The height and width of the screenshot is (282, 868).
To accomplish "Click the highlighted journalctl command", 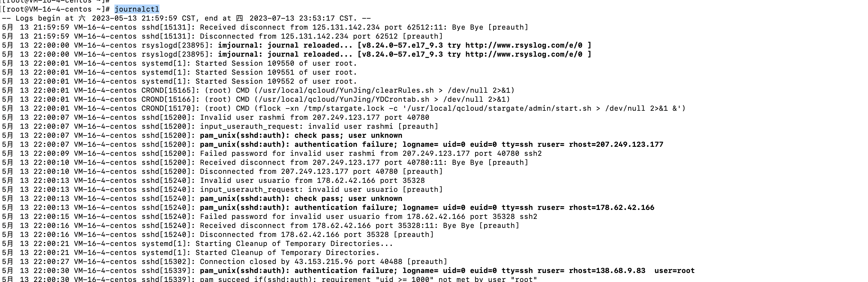I will 137,9.
